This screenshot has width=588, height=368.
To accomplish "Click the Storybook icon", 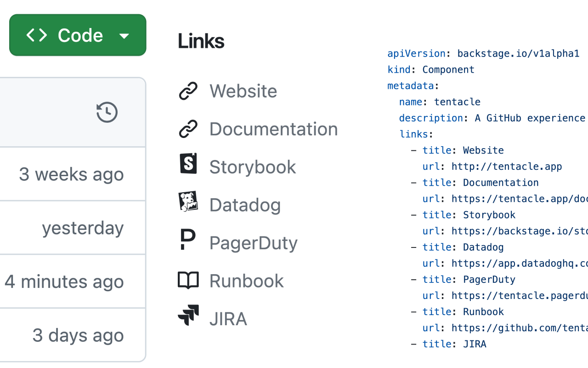I will tap(188, 167).
